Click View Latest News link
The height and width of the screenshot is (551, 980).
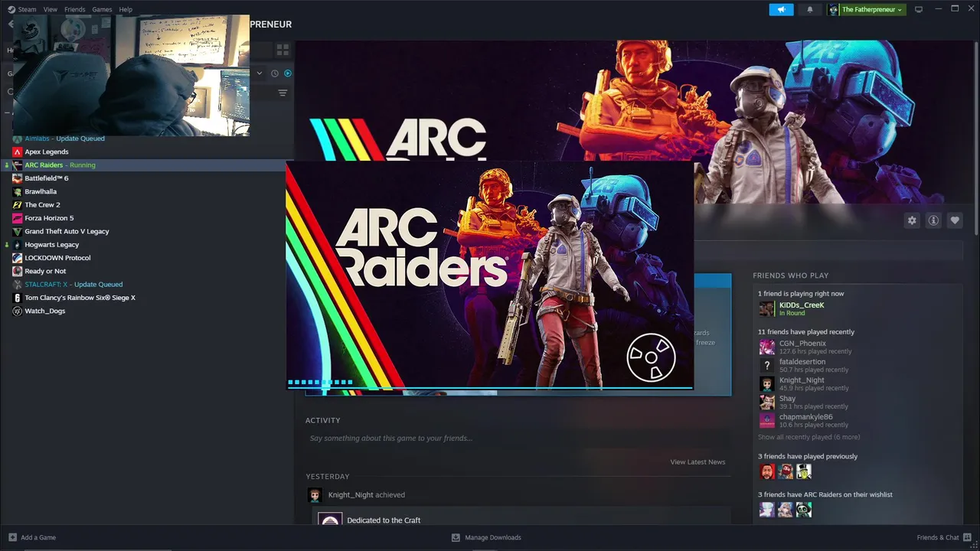point(697,462)
